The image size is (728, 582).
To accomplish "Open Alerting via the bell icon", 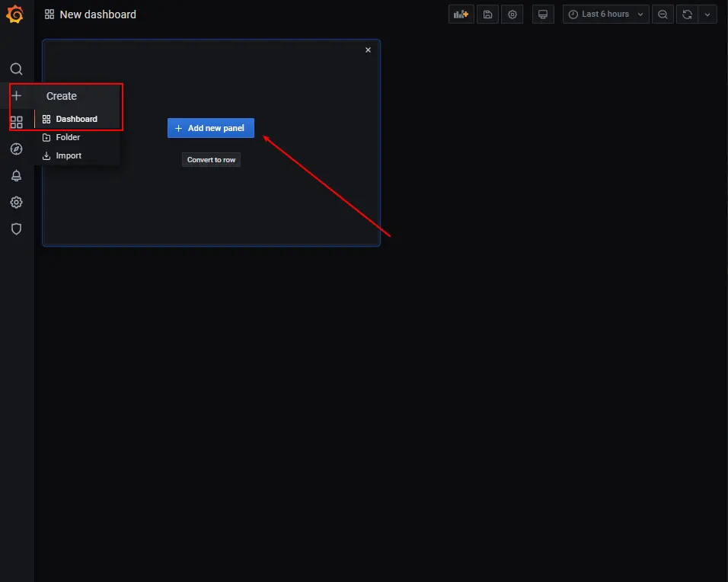I will (x=16, y=176).
